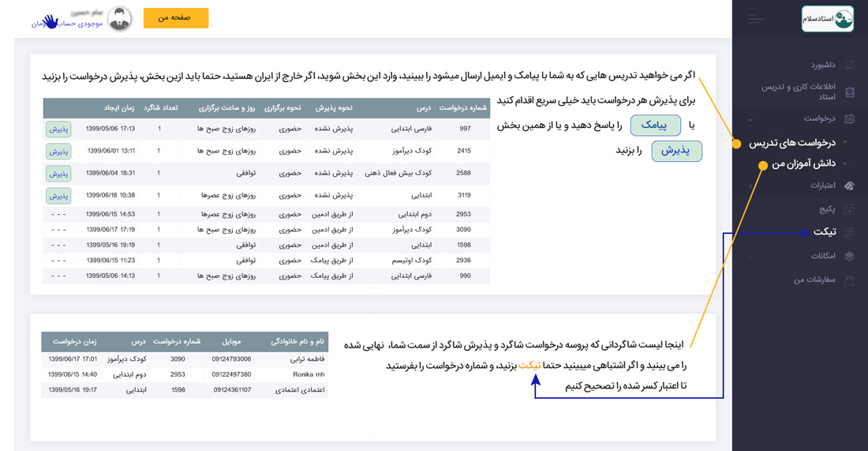The height and width of the screenshot is (451, 868).
Task: Click موجودی حساب balance text in header
Action: point(67,24)
